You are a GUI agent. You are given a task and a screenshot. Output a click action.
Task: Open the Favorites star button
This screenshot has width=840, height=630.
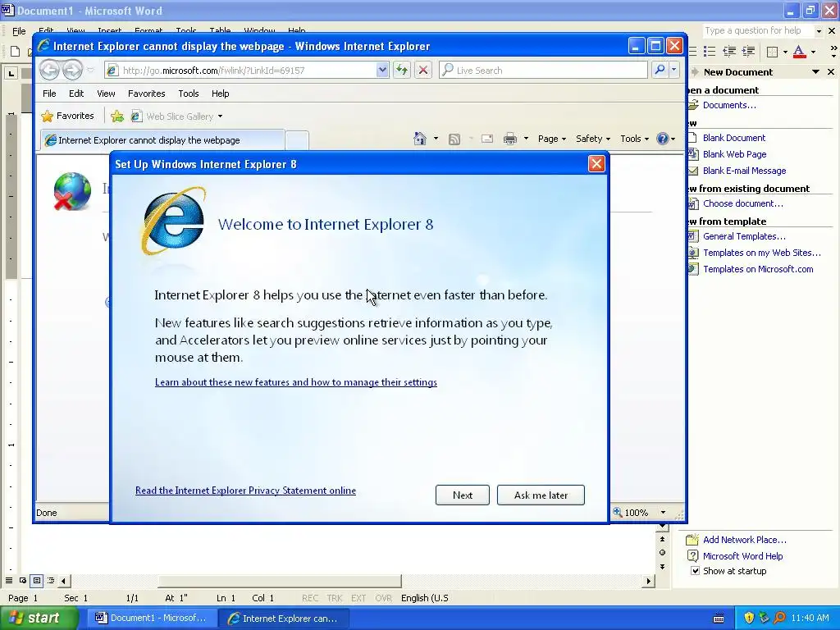(67, 116)
